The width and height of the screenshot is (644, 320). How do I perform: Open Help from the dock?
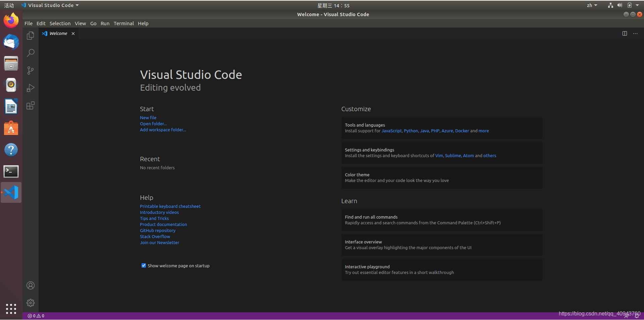11,150
